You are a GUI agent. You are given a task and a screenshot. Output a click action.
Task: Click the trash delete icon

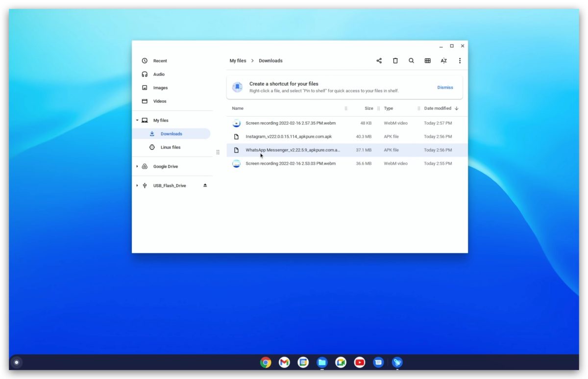[395, 61]
